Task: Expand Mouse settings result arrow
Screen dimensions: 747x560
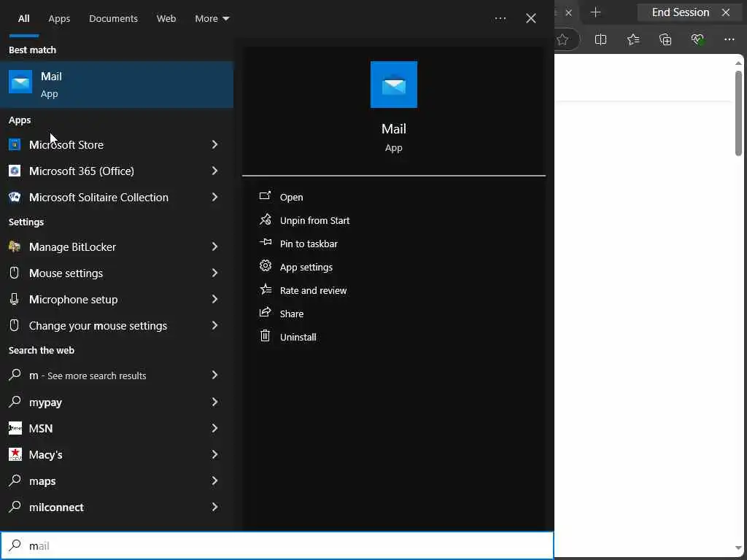Action: [x=215, y=273]
